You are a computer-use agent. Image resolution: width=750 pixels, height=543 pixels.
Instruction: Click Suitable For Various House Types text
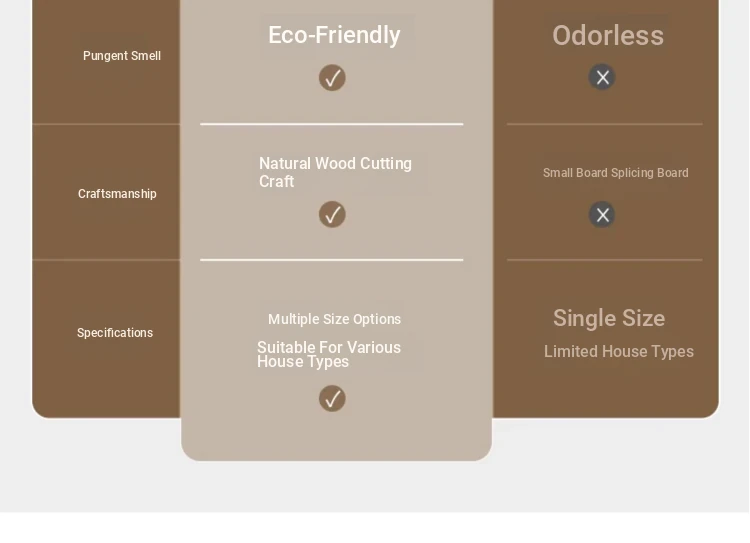point(329,355)
